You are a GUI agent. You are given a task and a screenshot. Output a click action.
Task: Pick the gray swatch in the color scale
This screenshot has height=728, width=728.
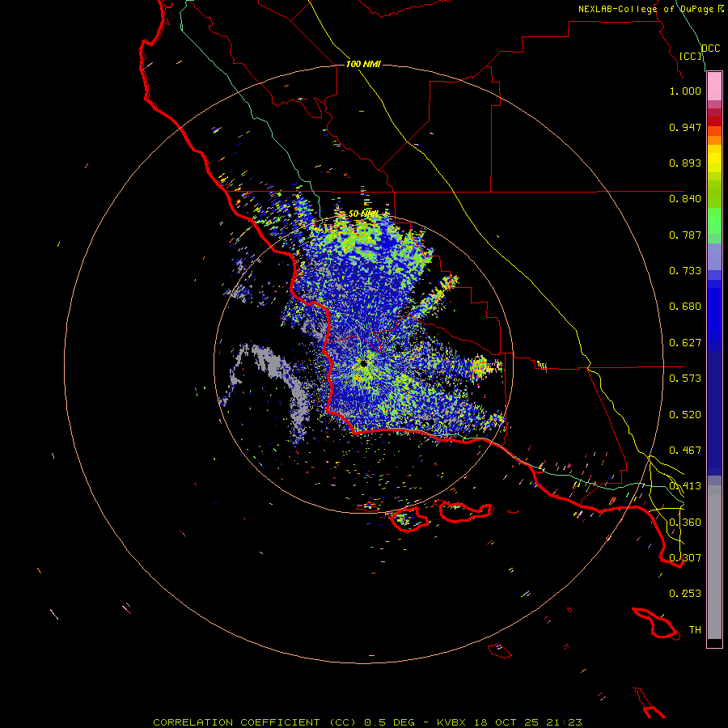(714, 562)
